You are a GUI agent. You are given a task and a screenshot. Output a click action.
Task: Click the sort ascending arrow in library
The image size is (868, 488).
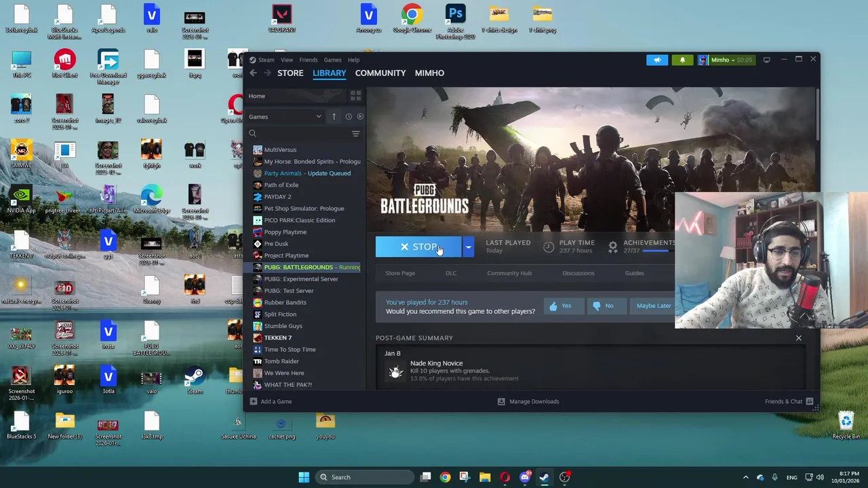coord(334,117)
